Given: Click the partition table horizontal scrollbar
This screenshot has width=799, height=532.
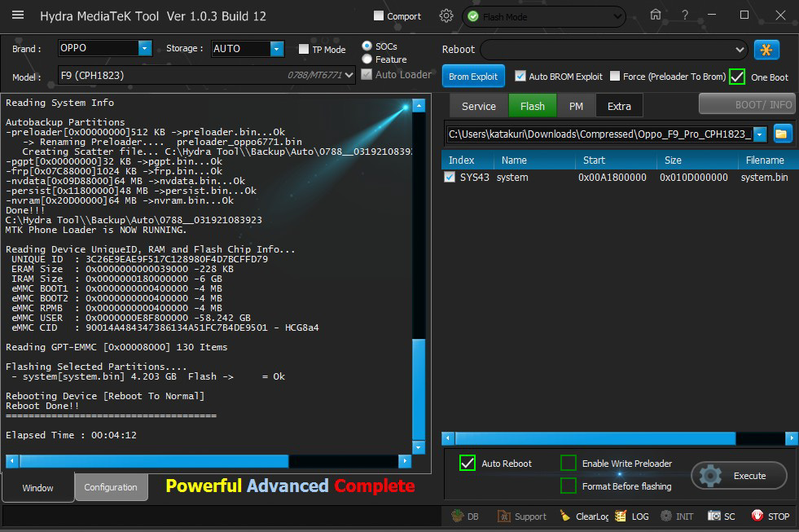Looking at the screenshot, I should 595,438.
